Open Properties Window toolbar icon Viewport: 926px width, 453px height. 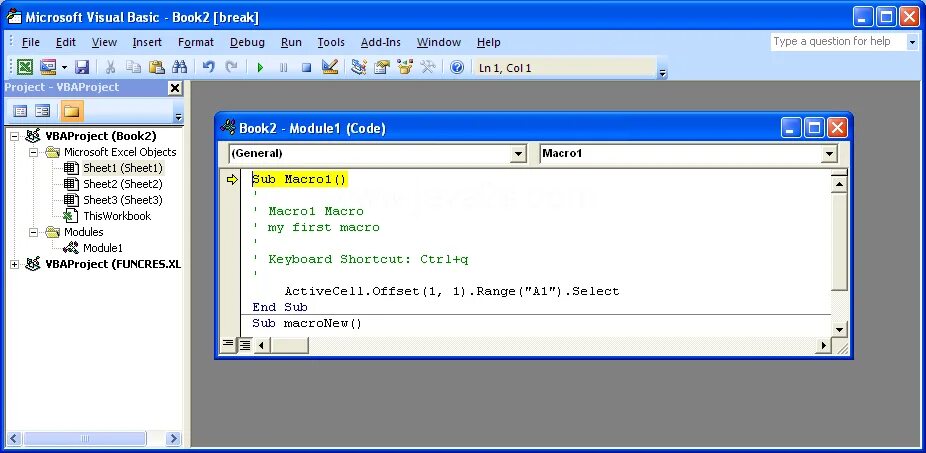coord(382,67)
